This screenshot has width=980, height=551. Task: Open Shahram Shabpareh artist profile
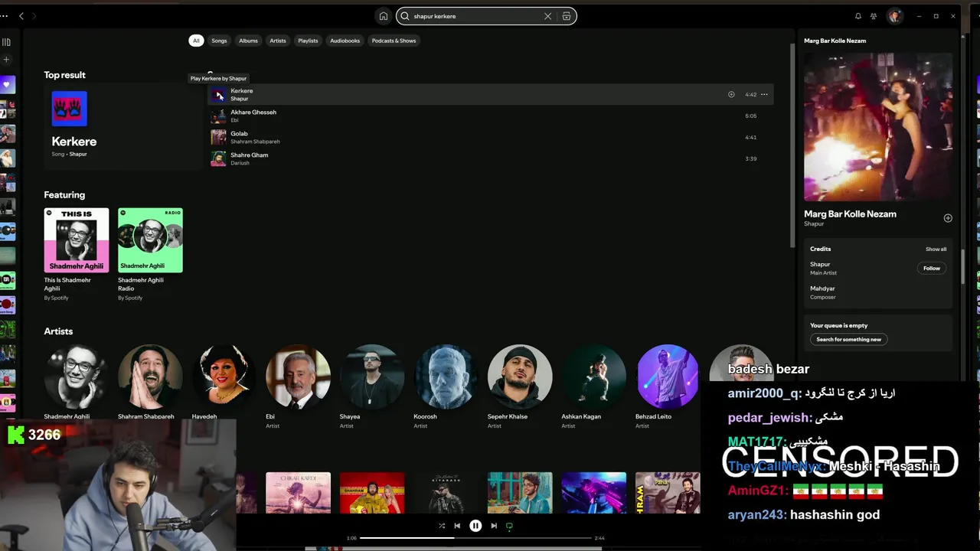tap(150, 377)
